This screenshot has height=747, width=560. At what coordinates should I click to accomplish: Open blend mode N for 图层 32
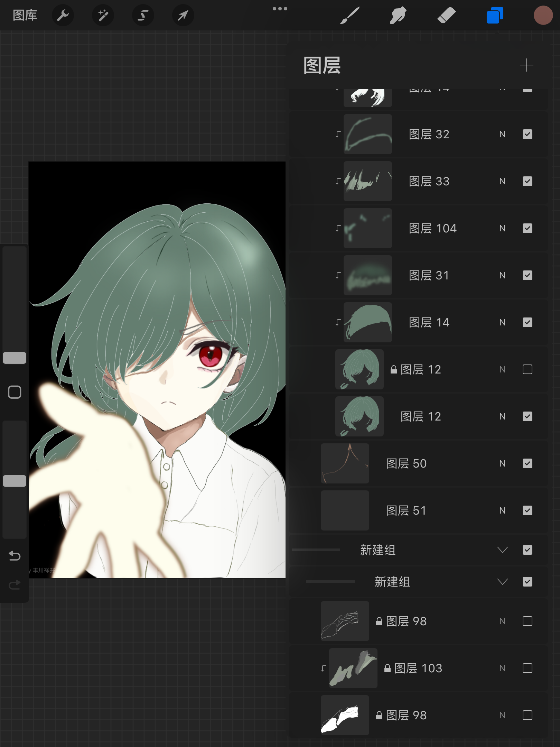click(x=502, y=134)
